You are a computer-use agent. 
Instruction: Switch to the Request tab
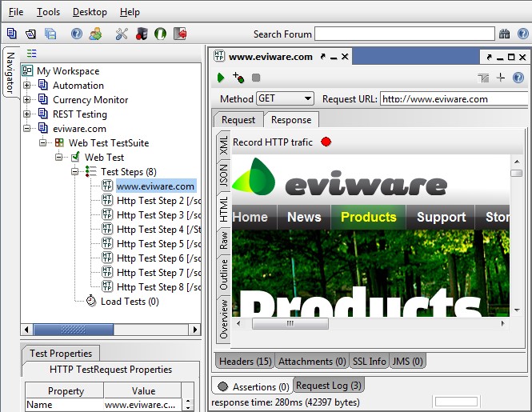point(238,119)
